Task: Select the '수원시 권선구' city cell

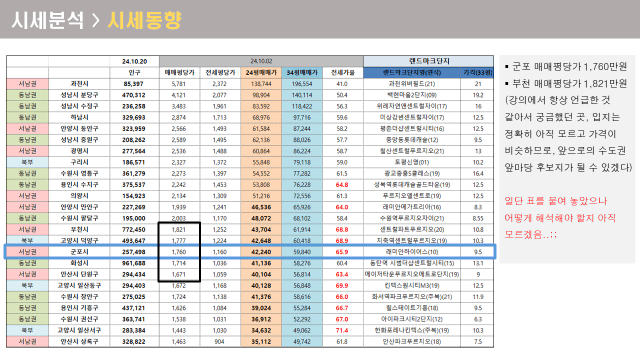Action: (x=79, y=319)
